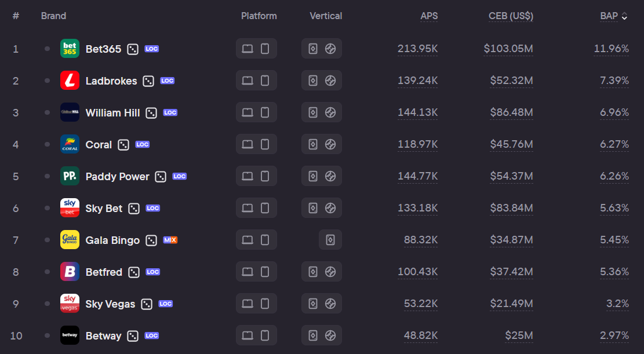Screen dimensions: 644x354
Task: Click the LOC badge beside William Hill
Action: pyautogui.click(x=170, y=112)
